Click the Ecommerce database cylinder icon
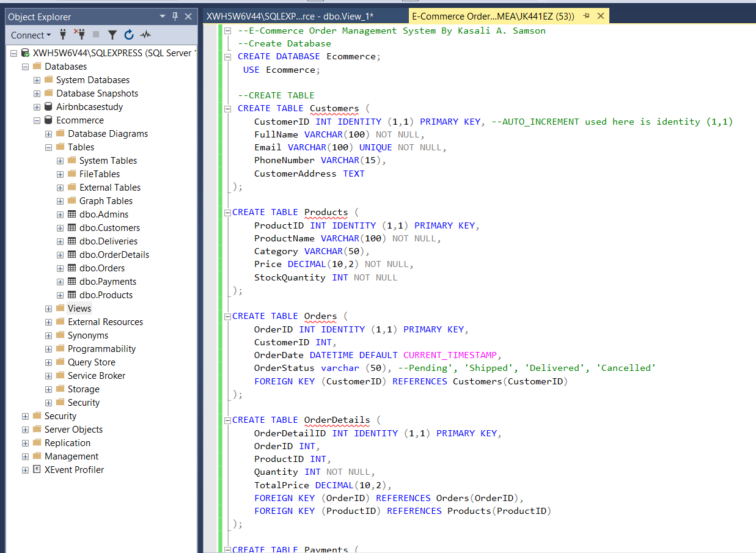Image resolution: width=756 pixels, height=553 pixels. pos(48,120)
